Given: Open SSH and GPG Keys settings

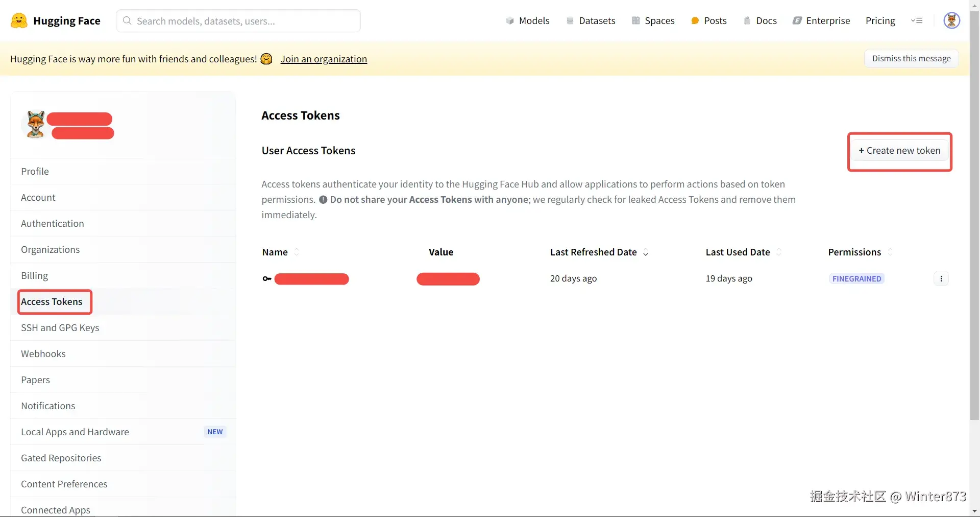Looking at the screenshot, I should (60, 328).
